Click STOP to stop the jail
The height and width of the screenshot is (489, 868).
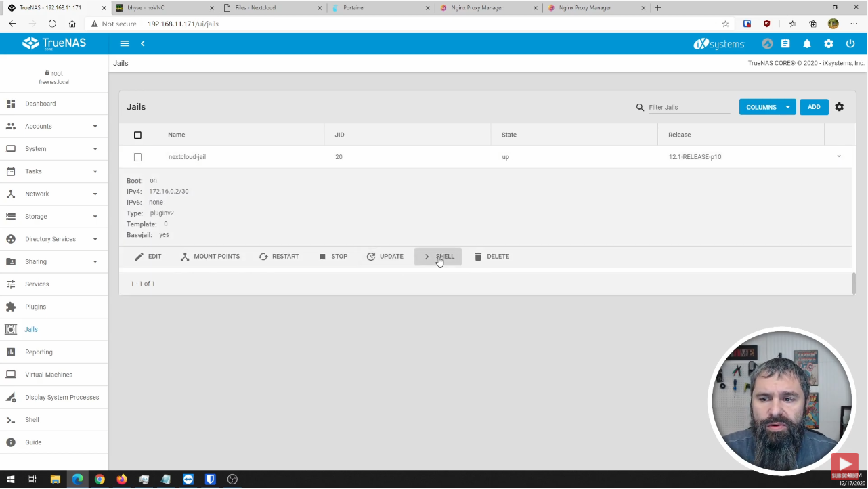333,257
